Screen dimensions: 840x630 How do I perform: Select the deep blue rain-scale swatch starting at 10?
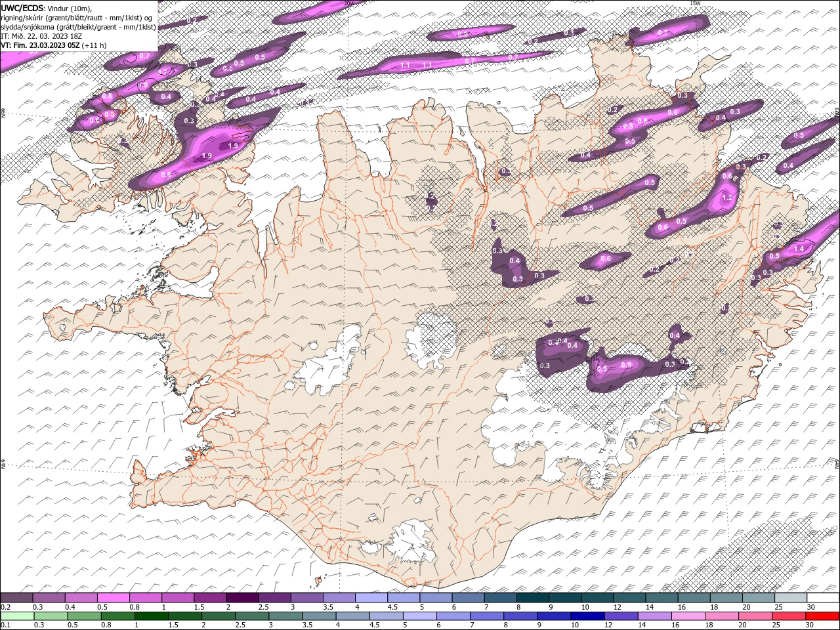587,616
